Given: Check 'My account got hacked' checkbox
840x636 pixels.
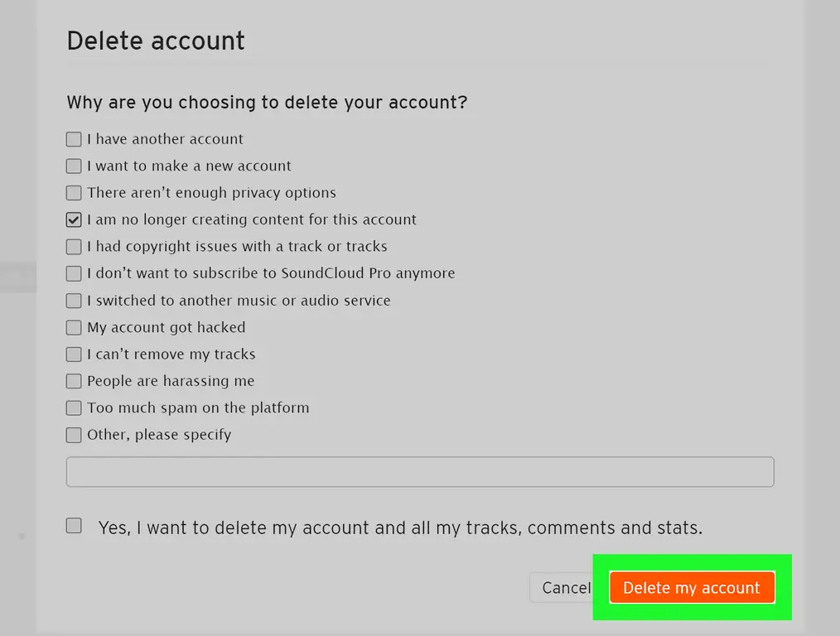Looking at the screenshot, I should coord(74,327).
